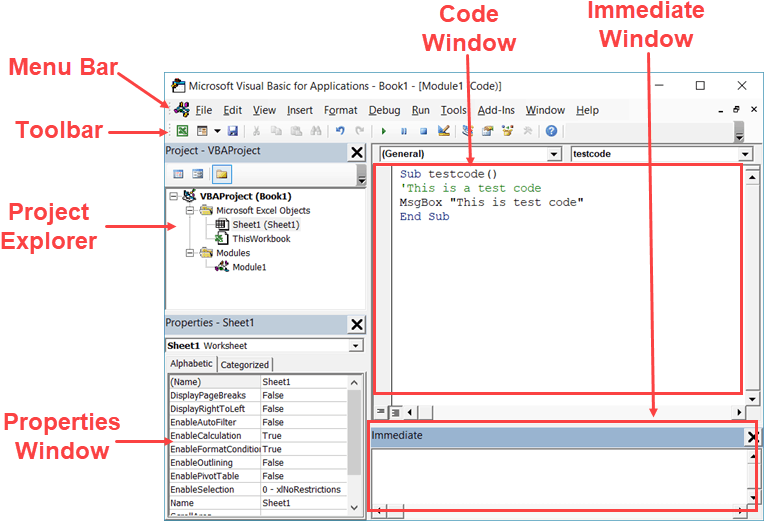Switch to the Alphabetic properties tab
The height and width of the screenshot is (521, 764).
coord(191,364)
